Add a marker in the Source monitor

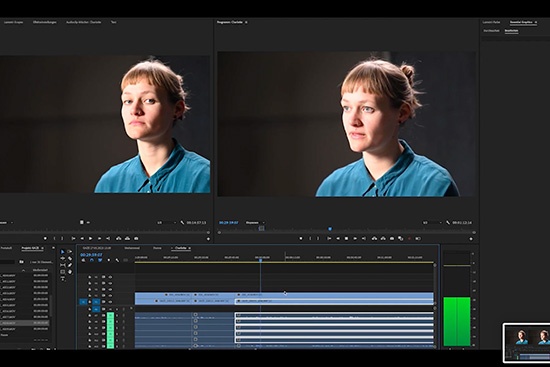pyautogui.click(x=45, y=238)
